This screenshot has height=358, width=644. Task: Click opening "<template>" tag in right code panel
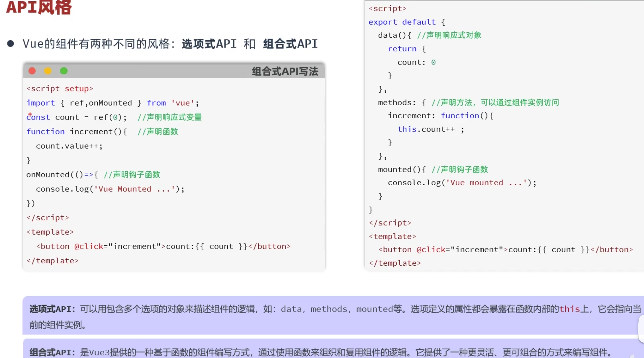click(x=392, y=236)
